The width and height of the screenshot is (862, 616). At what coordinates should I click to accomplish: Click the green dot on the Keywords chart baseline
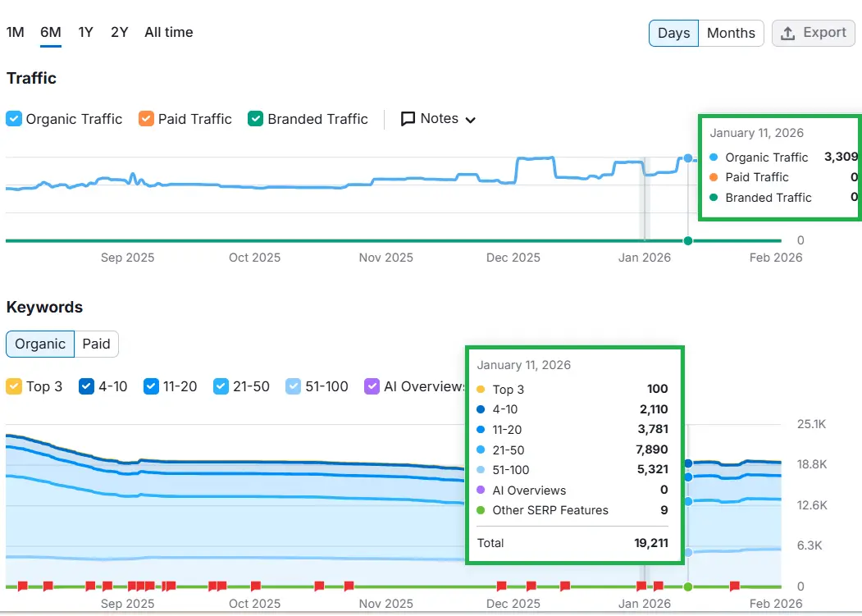pos(688,586)
